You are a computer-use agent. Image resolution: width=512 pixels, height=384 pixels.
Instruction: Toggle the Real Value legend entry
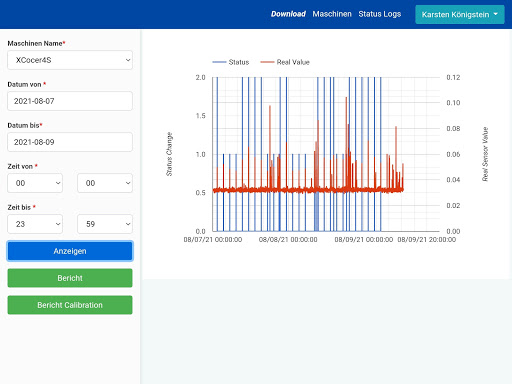point(285,62)
